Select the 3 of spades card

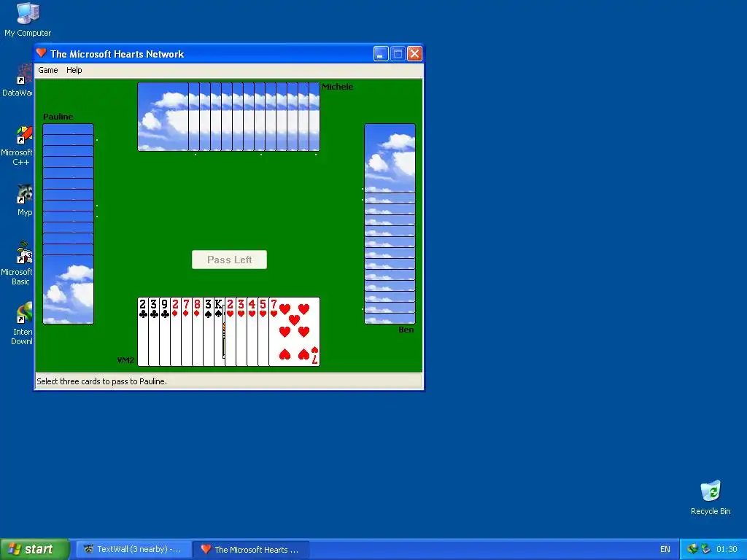pyautogui.click(x=208, y=332)
